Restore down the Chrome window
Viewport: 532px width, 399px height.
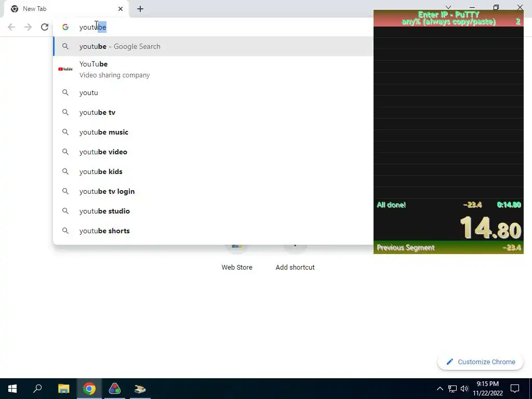[x=496, y=7]
